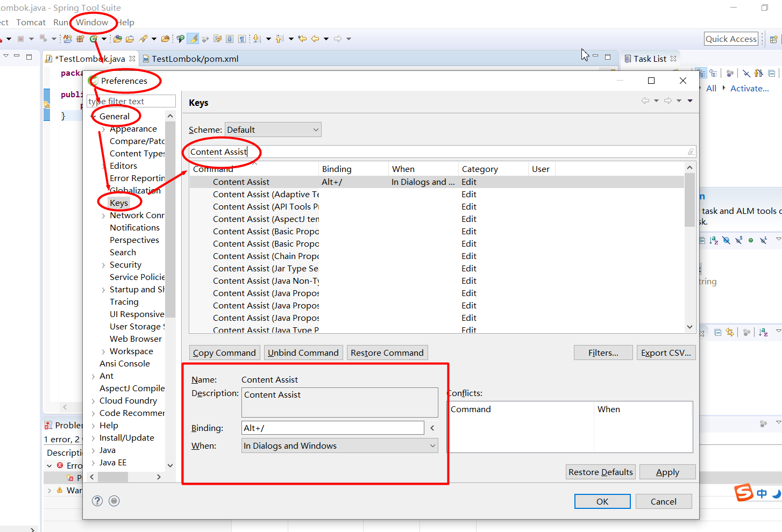Screen dimensions: 782x532
Task: Toggle Mark Occurrences highlighter icon
Action: click(193, 39)
